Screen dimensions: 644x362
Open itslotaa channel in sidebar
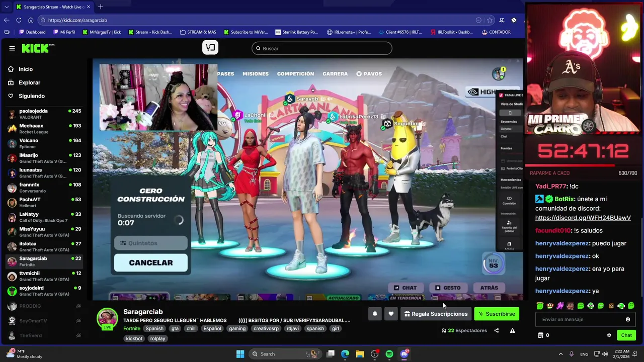click(44, 246)
